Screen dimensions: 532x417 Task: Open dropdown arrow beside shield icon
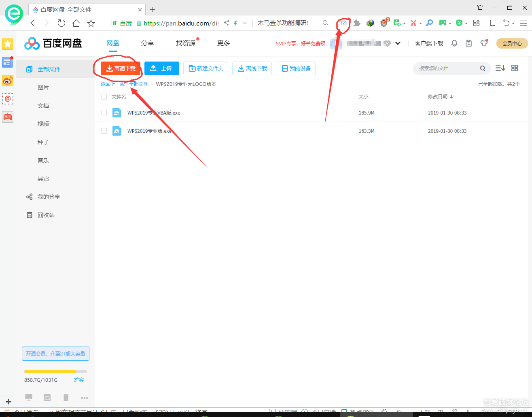466,23
